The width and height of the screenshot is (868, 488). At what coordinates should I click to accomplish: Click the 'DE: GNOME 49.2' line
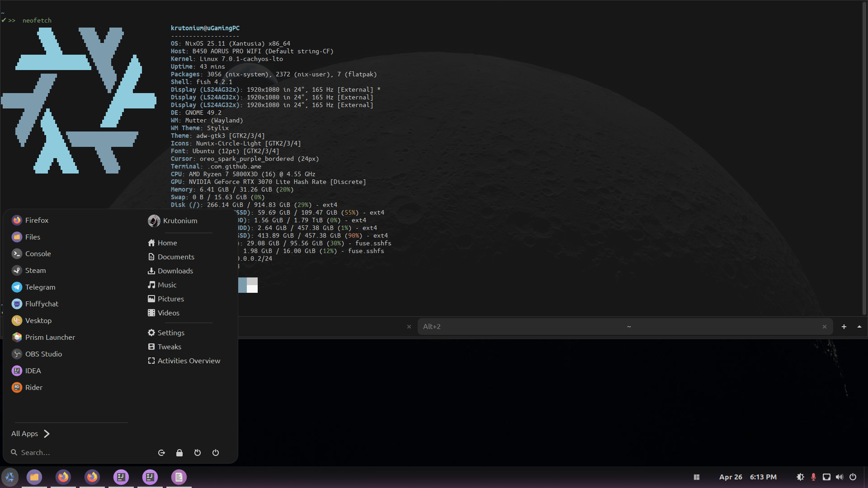pos(196,113)
